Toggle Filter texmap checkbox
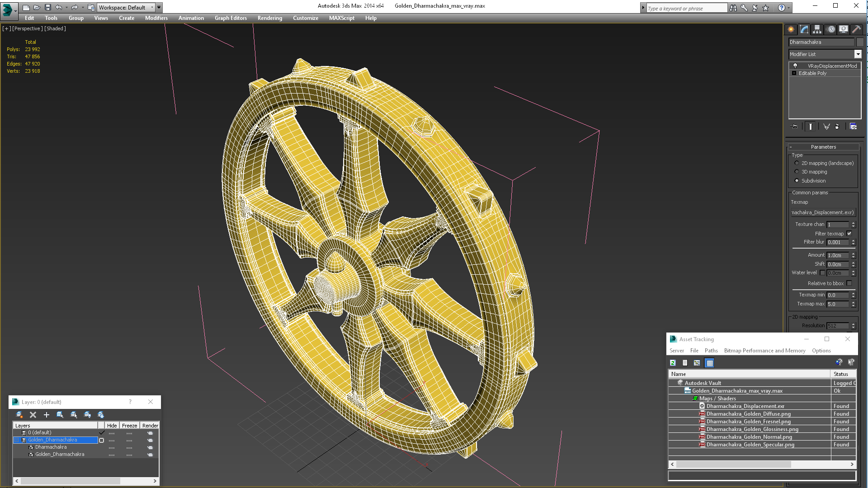This screenshot has width=868, height=488. [x=849, y=234]
